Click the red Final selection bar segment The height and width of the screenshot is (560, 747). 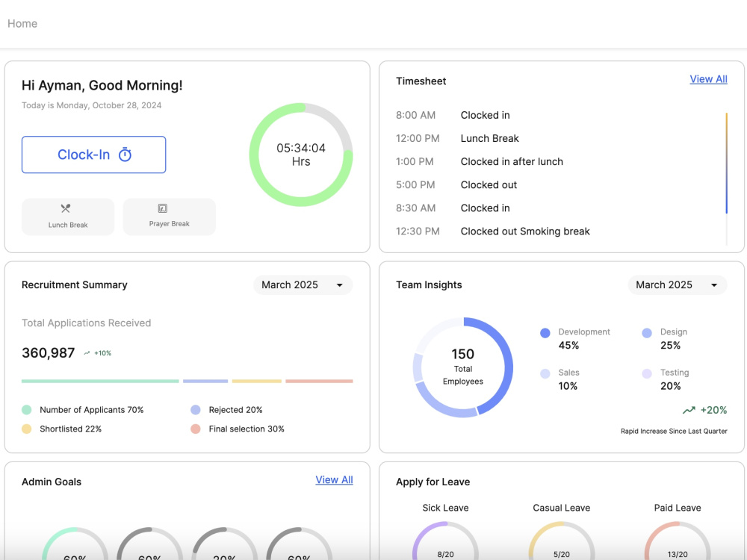pyautogui.click(x=319, y=381)
